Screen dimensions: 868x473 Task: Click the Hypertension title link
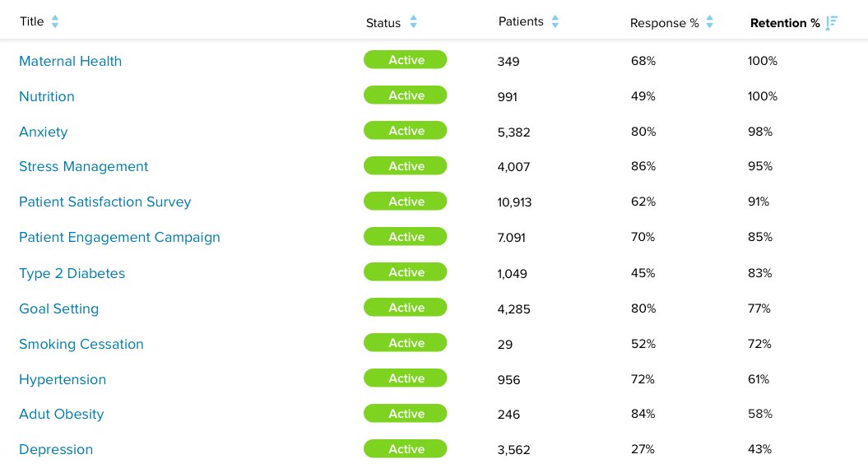point(63,379)
